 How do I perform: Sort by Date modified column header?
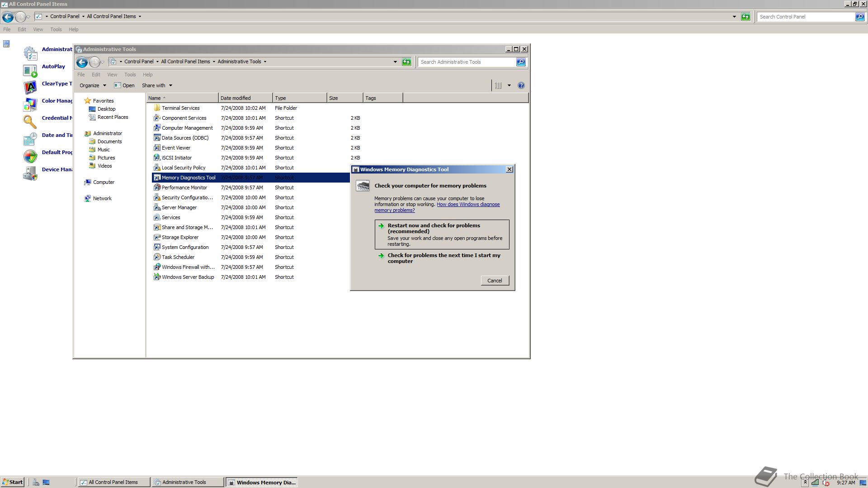245,98
